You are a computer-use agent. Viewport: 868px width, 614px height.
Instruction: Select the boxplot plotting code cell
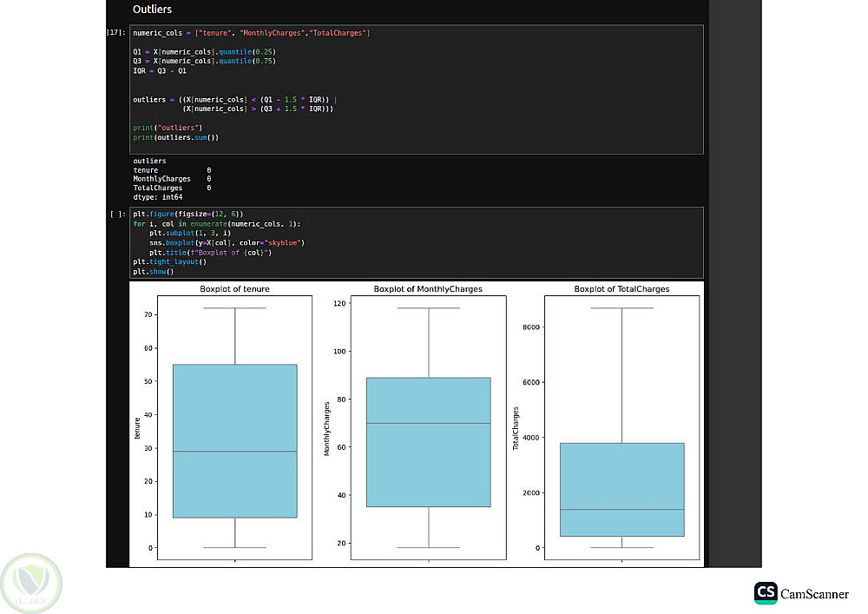click(x=417, y=242)
